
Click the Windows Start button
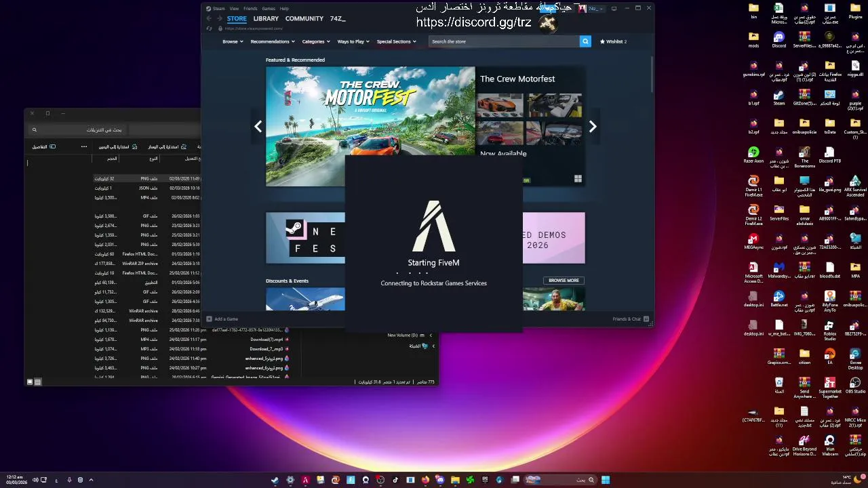click(x=606, y=480)
